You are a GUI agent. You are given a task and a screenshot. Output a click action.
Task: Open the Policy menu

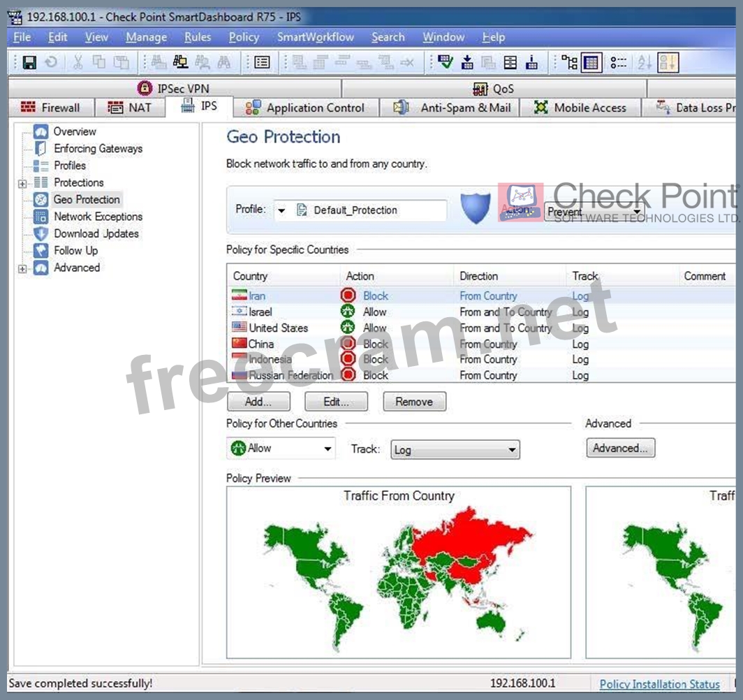pos(244,37)
